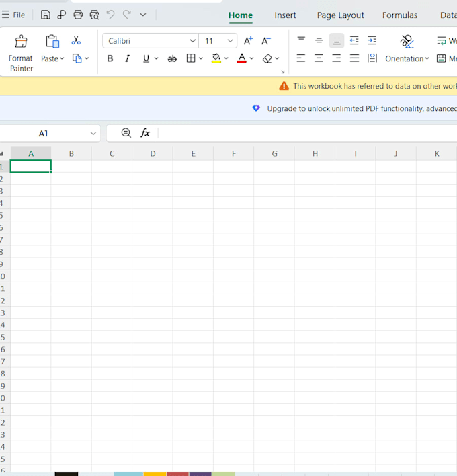Click inside the formula bar input
This screenshot has height=476, width=457.
pyautogui.click(x=307, y=133)
